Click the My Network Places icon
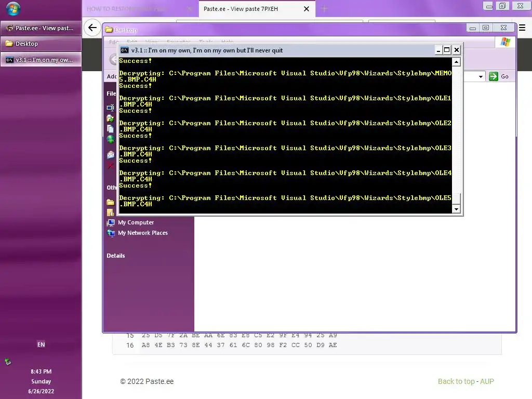Viewport: 532px width, 399px height. [111, 233]
